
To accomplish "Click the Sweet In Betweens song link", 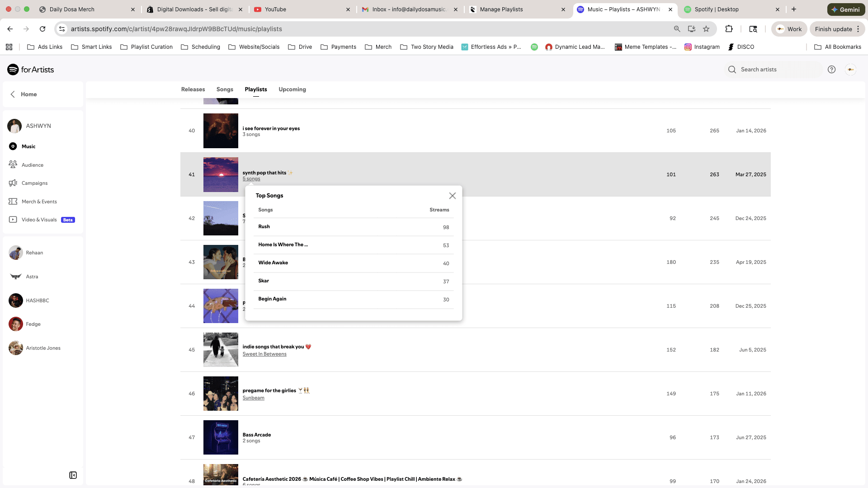I will (x=264, y=354).
